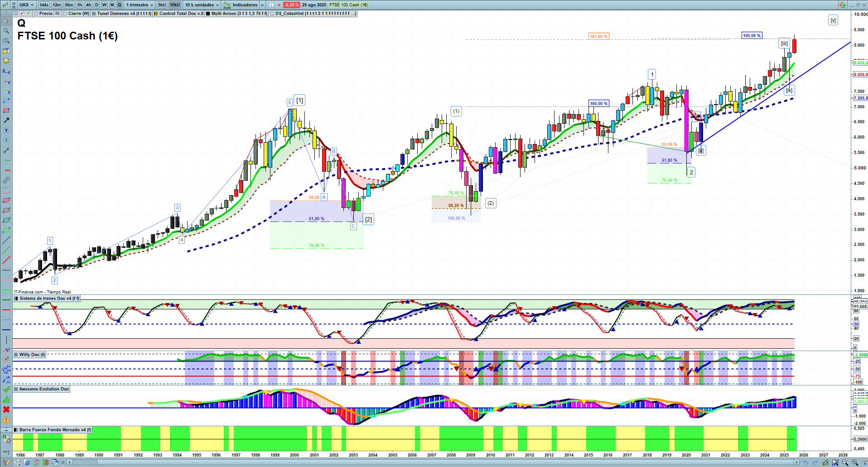Expand the 1 trimestre timeframe dropdown
Viewport: 868px width, 467px height.
tap(140, 5)
